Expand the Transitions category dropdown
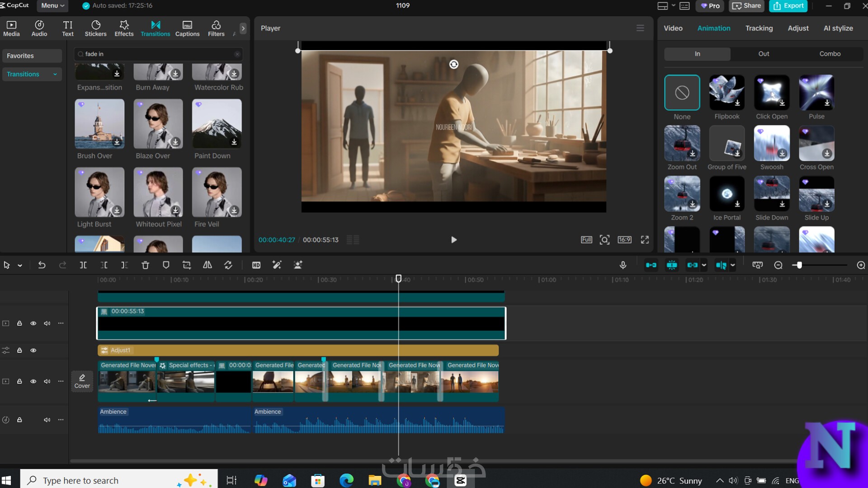Image resolution: width=868 pixels, height=488 pixels. [x=55, y=74]
